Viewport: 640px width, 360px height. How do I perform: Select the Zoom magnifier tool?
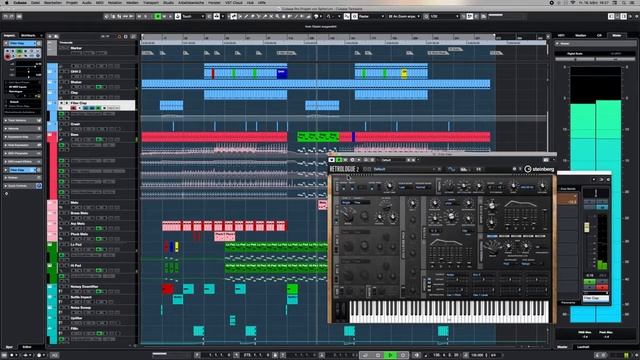tap(277, 16)
